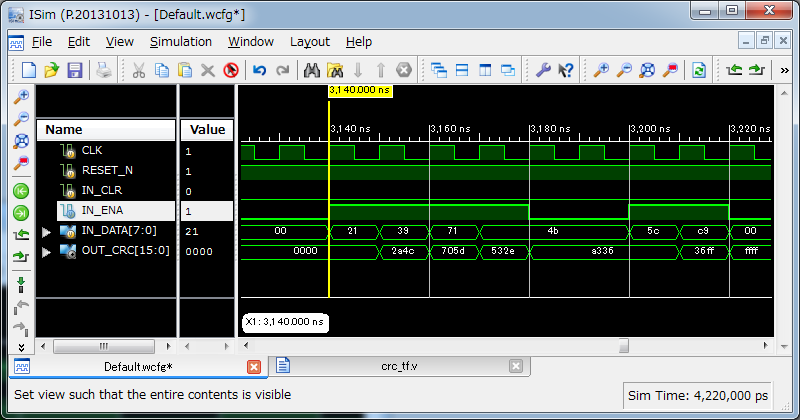
Task: Click Zoom to Cursor in the left sidebar
Action: point(21,163)
